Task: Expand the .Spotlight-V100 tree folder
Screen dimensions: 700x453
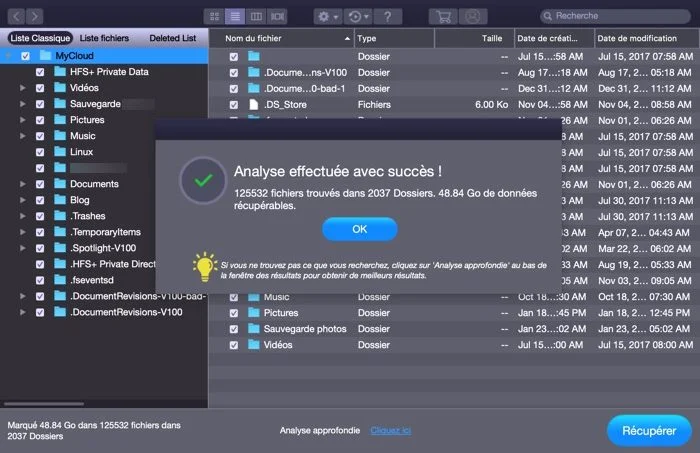Action: click(22, 248)
